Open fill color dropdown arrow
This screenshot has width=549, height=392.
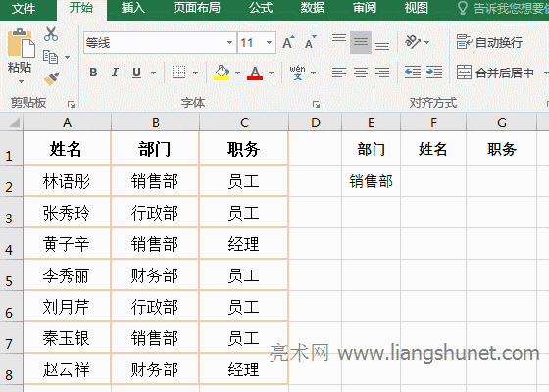point(237,73)
